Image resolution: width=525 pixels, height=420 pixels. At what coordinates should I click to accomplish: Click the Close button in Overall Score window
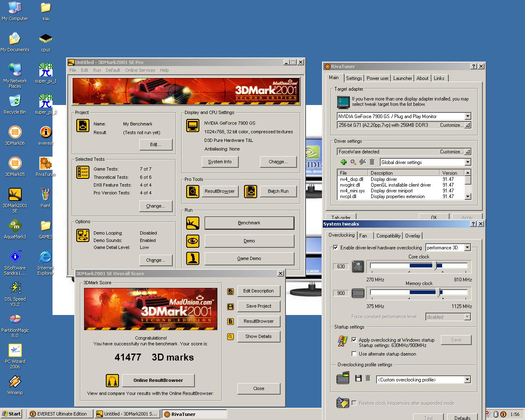(x=258, y=388)
